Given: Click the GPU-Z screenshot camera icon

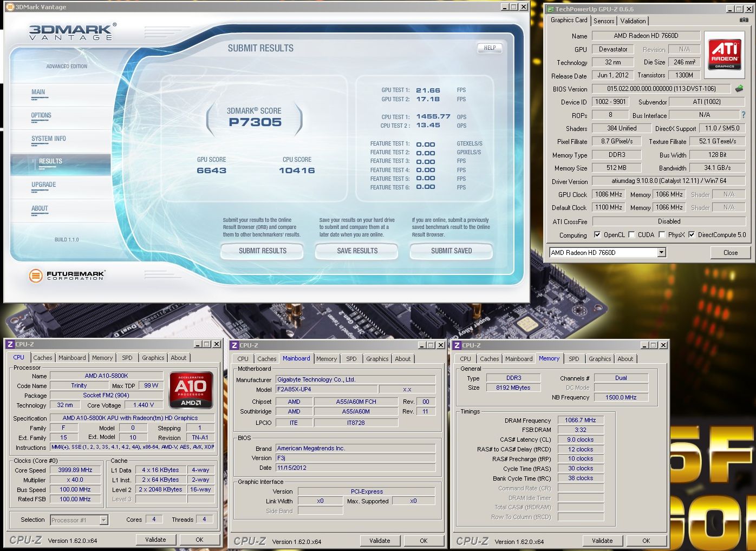Looking at the screenshot, I should click(744, 20).
